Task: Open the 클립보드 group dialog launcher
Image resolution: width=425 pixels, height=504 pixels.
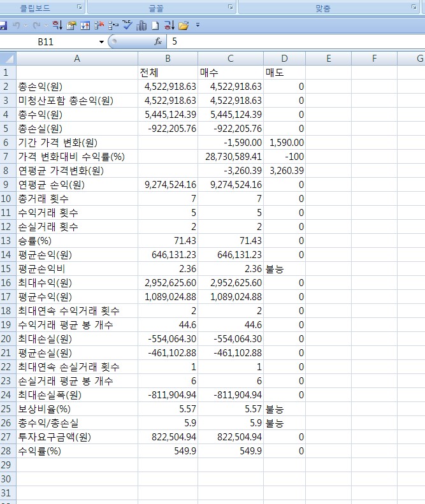Action: pos(79,7)
